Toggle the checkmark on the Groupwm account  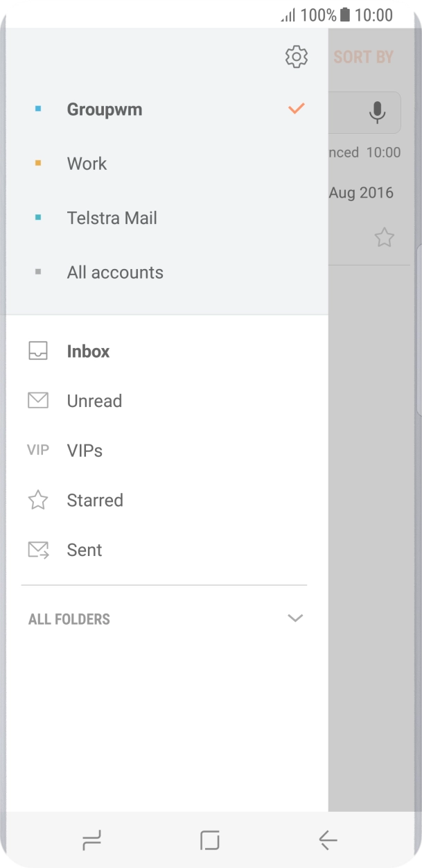click(297, 108)
